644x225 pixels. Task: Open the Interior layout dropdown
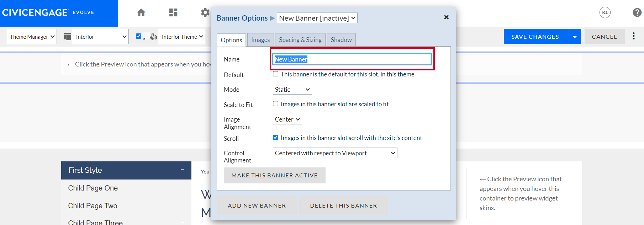click(100, 37)
